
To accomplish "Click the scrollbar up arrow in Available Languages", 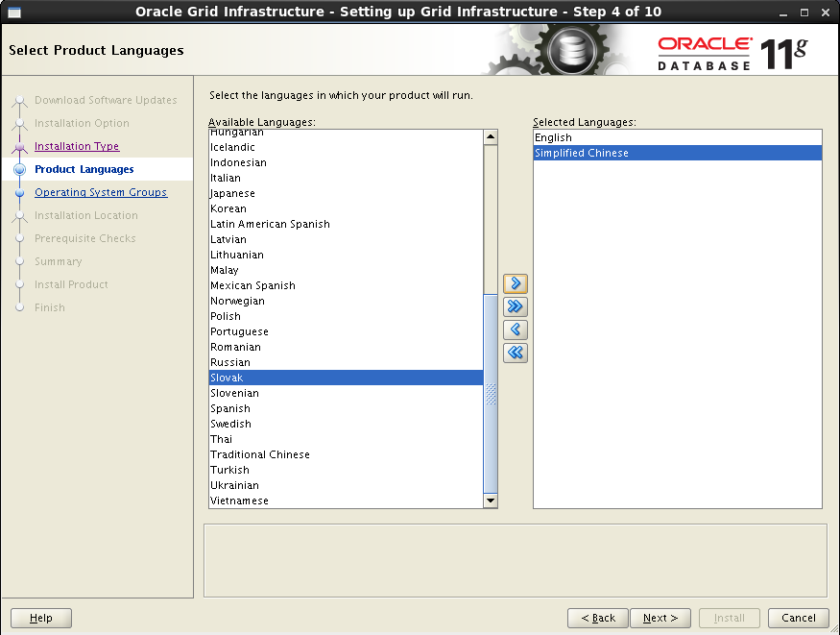I will pyautogui.click(x=491, y=137).
